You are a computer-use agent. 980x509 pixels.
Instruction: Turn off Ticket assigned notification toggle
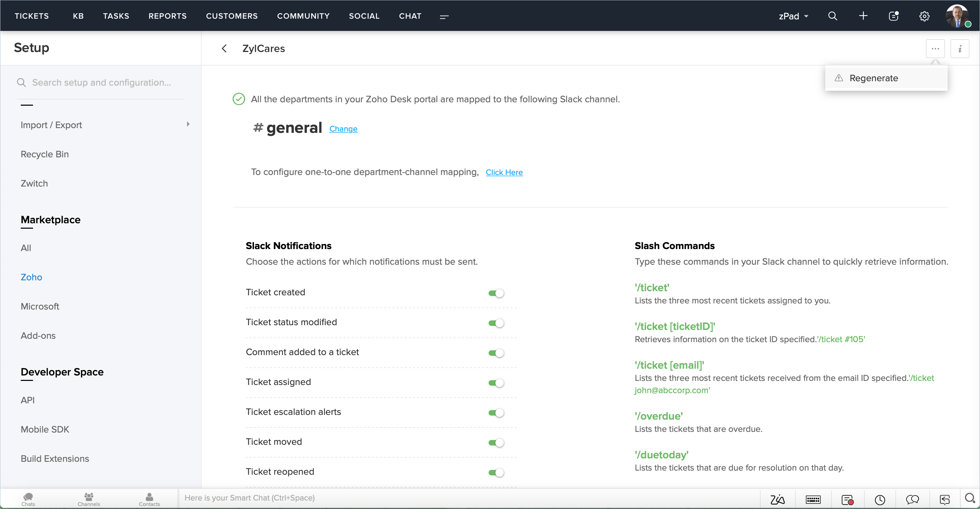[x=496, y=383]
